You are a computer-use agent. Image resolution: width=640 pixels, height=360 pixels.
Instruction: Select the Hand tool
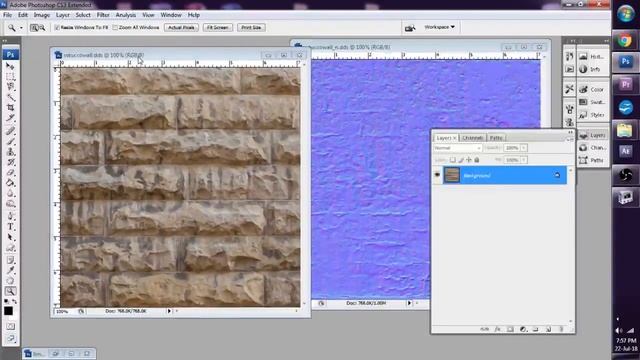(x=10, y=281)
